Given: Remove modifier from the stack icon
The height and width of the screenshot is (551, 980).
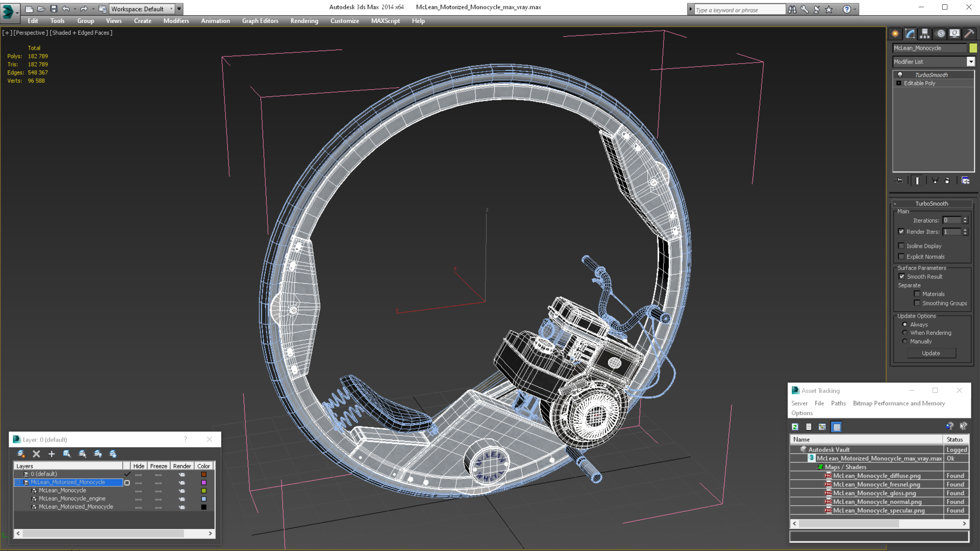Looking at the screenshot, I should point(947,181).
